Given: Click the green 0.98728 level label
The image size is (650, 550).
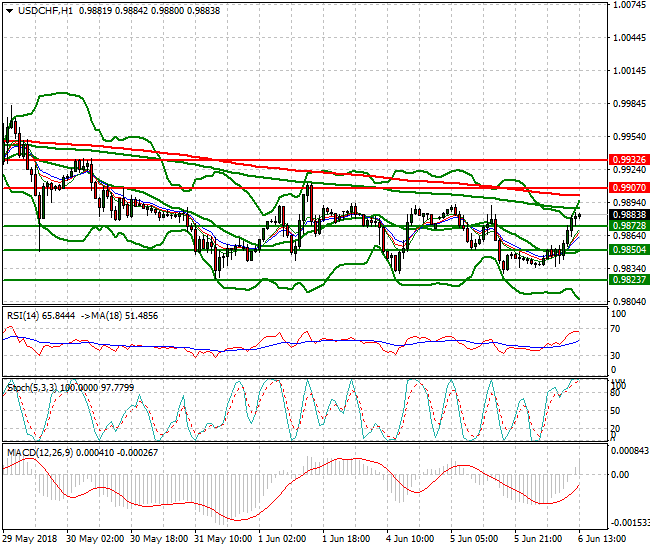Looking at the screenshot, I should pos(629,225).
